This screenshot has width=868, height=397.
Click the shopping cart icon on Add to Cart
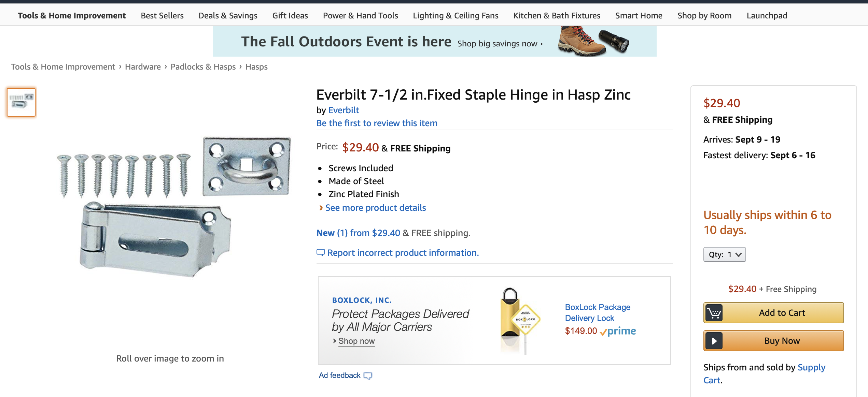pos(714,313)
